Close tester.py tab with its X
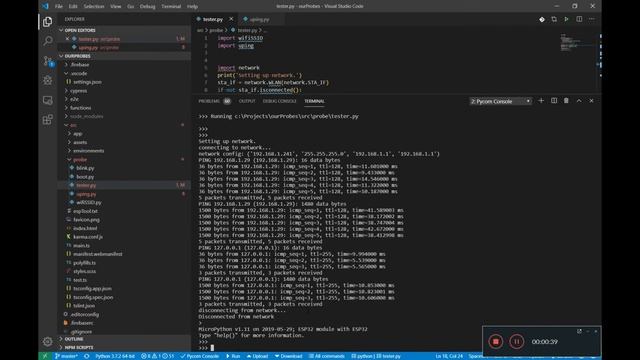This screenshot has height=360, width=640. tap(231, 19)
